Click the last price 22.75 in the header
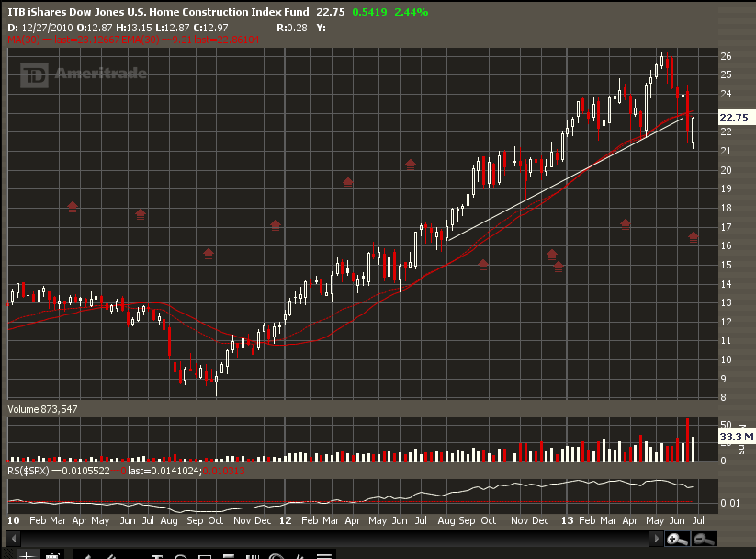 [331, 12]
